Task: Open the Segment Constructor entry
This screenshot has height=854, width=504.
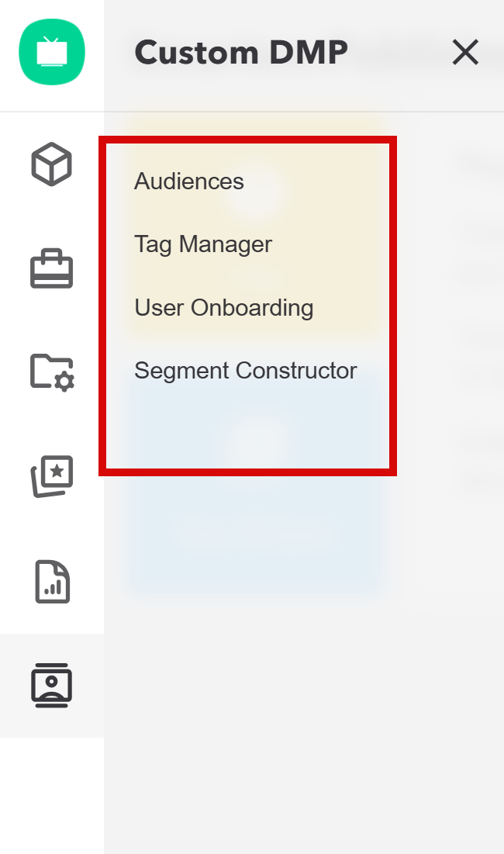Action: coord(245,371)
